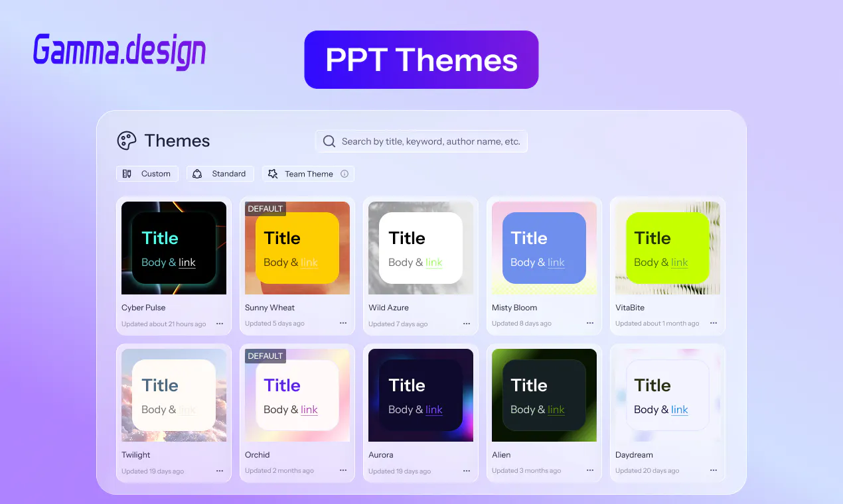Open more options for Sunny Wheat theme
Image resolution: width=843 pixels, height=504 pixels.
pyautogui.click(x=343, y=324)
